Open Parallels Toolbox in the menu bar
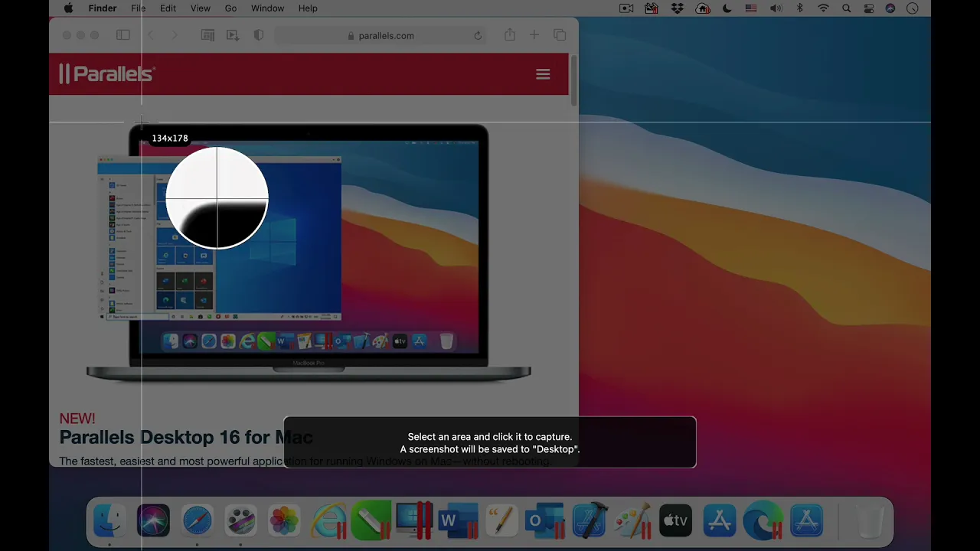Screen dimensions: 980x551 click(652, 8)
